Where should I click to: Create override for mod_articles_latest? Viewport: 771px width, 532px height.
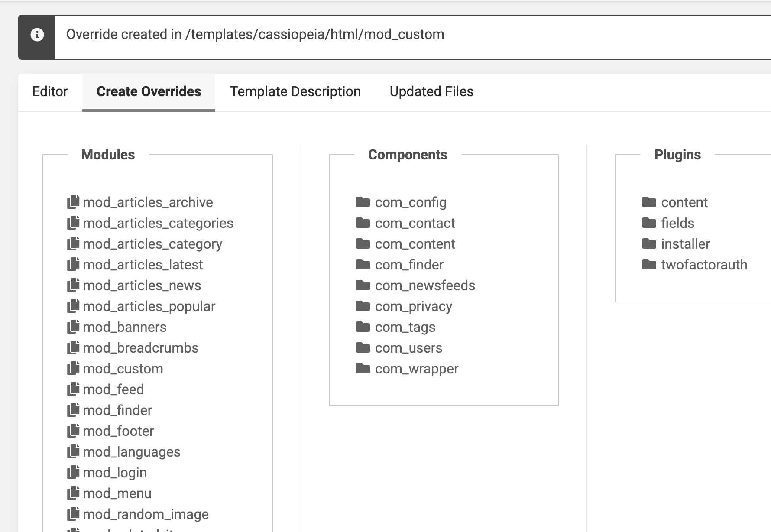(143, 265)
